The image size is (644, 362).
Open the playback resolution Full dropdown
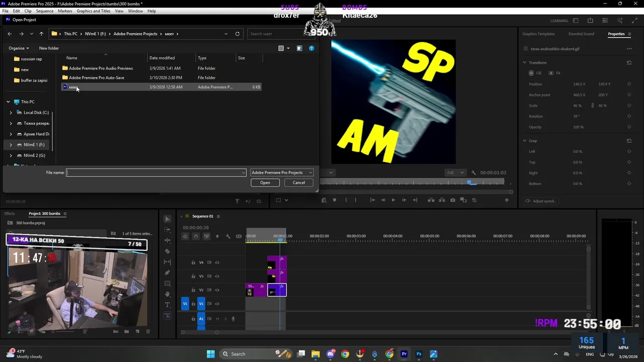(456, 172)
